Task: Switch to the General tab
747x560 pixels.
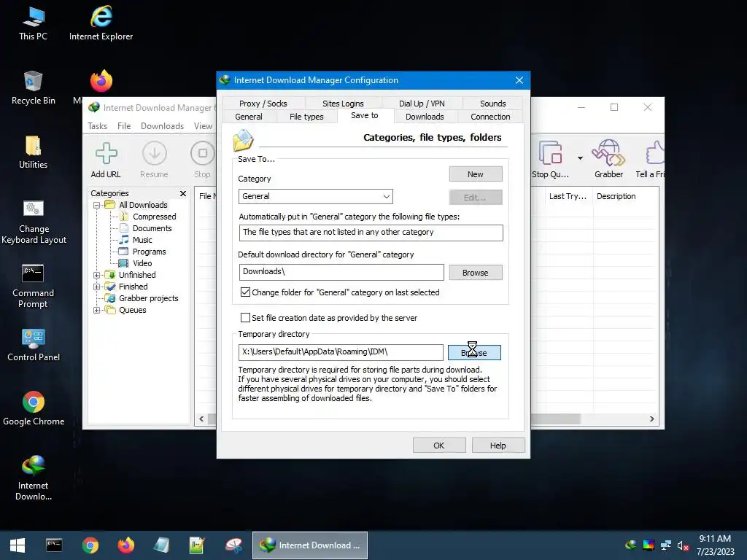Action: tap(249, 117)
